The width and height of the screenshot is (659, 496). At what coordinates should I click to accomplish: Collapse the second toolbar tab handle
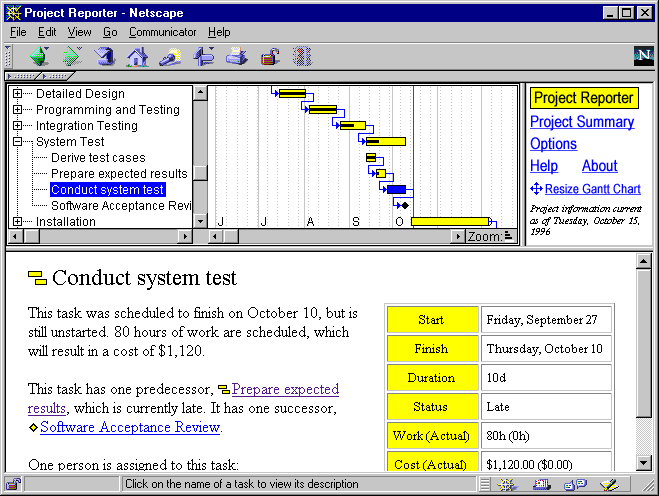[58, 76]
